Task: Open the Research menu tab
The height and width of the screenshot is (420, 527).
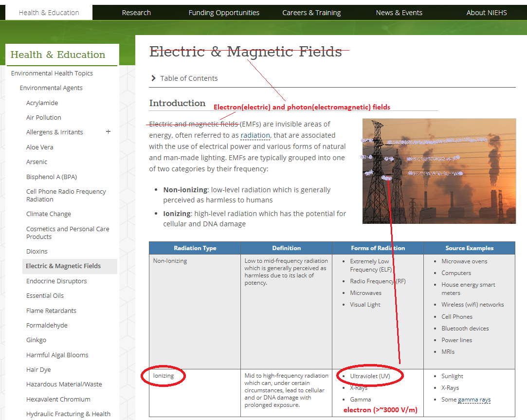Action: click(136, 13)
